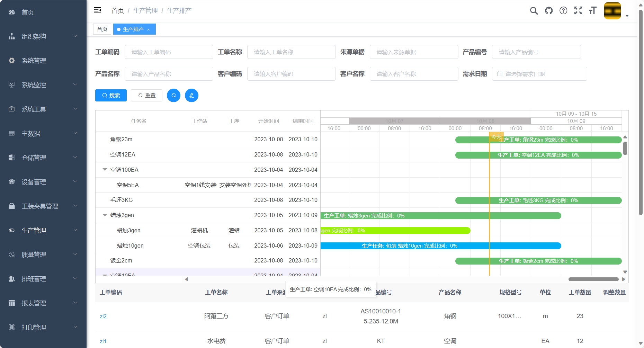Click the search magnifier icon in header
Image resolution: width=644 pixels, height=348 pixels.
pos(534,11)
